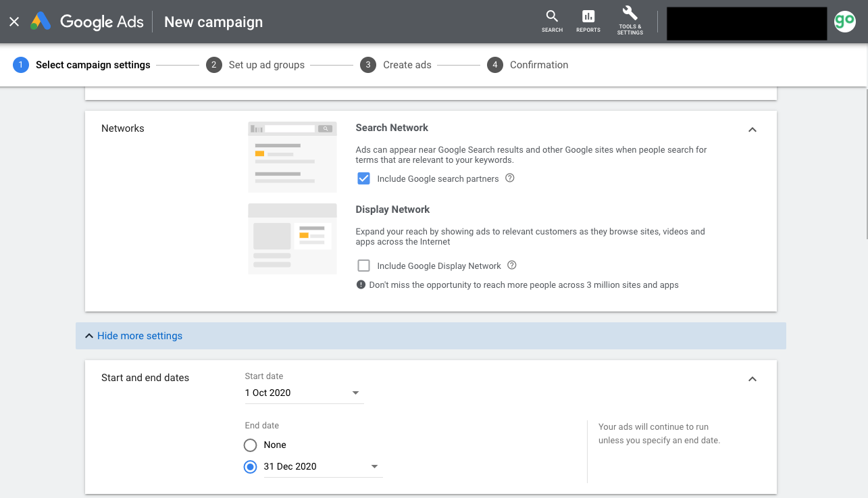Collapse the Start and end dates section
The width and height of the screenshot is (868, 498).
coord(752,379)
